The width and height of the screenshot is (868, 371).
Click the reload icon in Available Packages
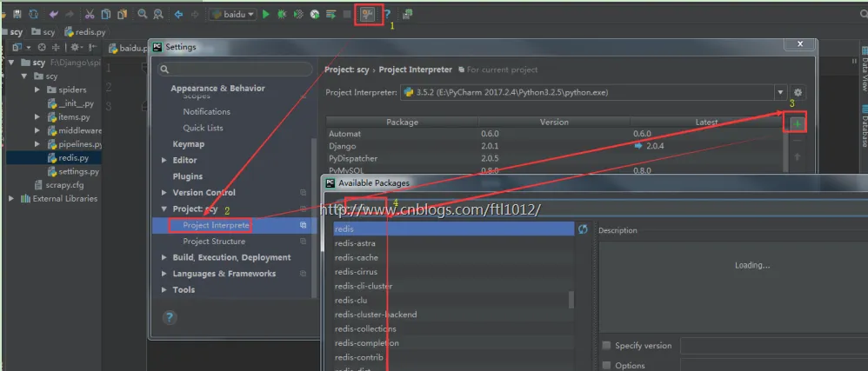[583, 229]
